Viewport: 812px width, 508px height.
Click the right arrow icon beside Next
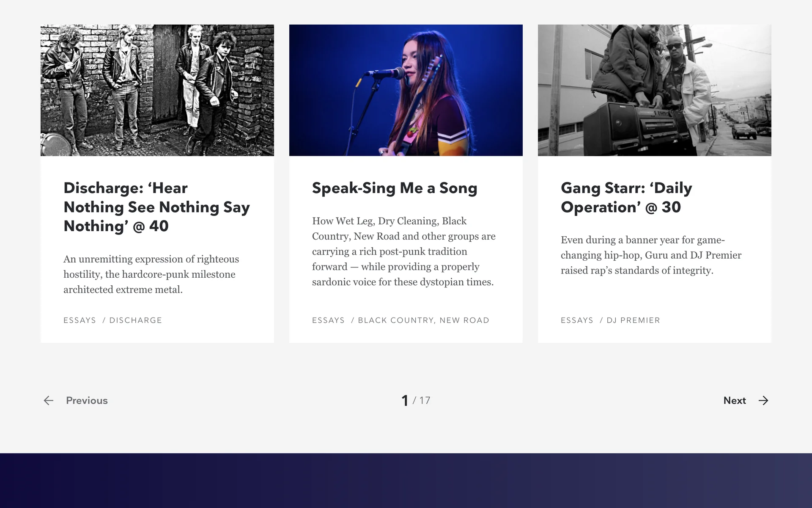point(763,400)
